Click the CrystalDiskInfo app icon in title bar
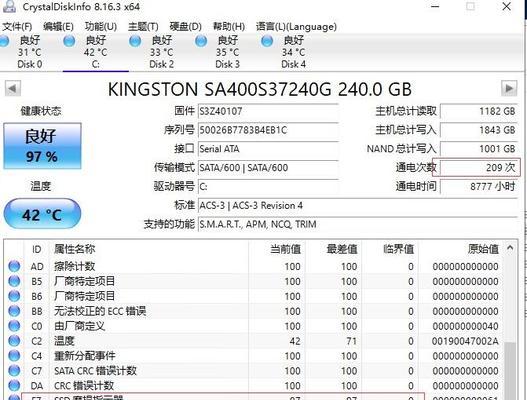527x400 pixels. [x=9, y=6]
